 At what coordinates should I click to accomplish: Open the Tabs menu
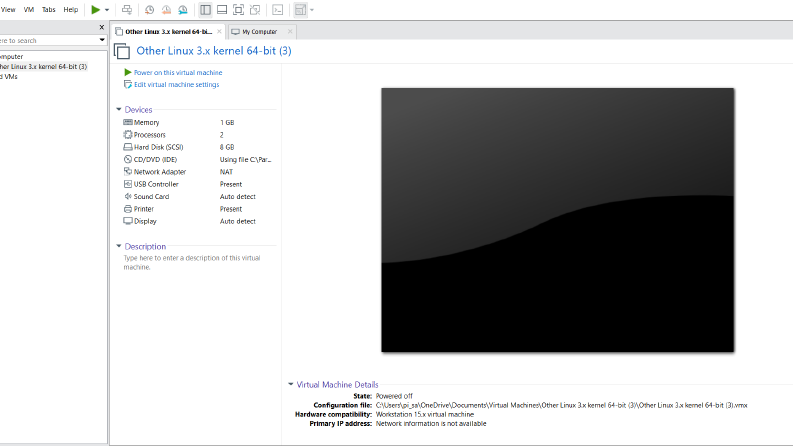(x=49, y=10)
